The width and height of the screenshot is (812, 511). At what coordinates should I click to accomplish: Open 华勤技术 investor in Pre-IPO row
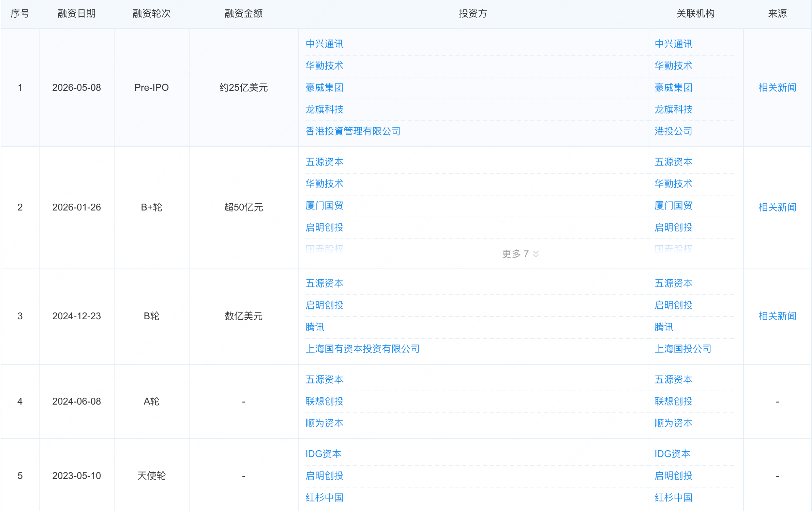tap(325, 66)
